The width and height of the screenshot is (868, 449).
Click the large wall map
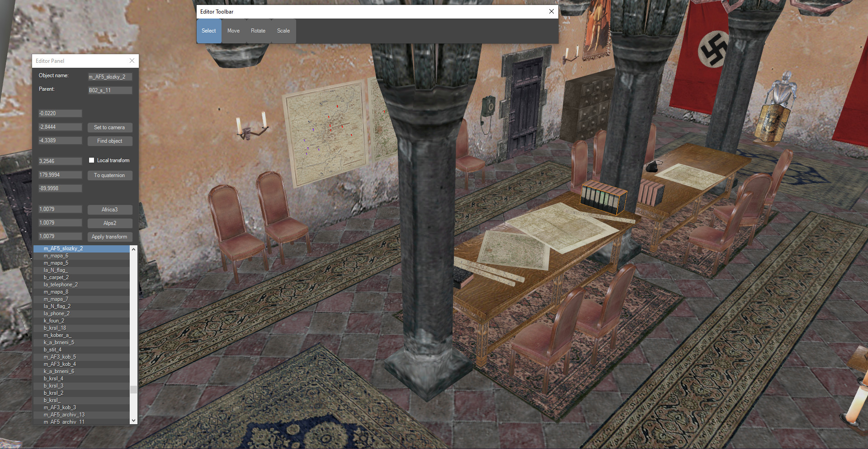[325, 134]
